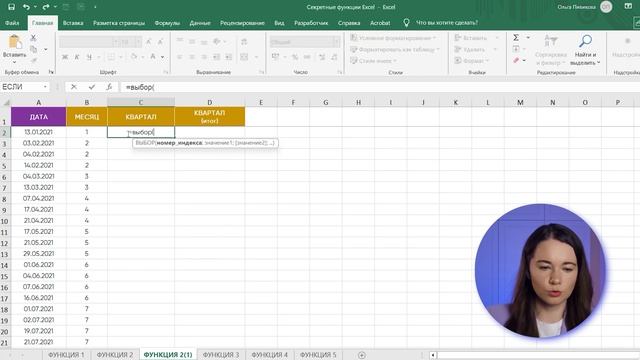Screen dimensions: 640x360
Task: Customize Quick Access Toolbar dropdown
Action: click(x=95, y=7)
